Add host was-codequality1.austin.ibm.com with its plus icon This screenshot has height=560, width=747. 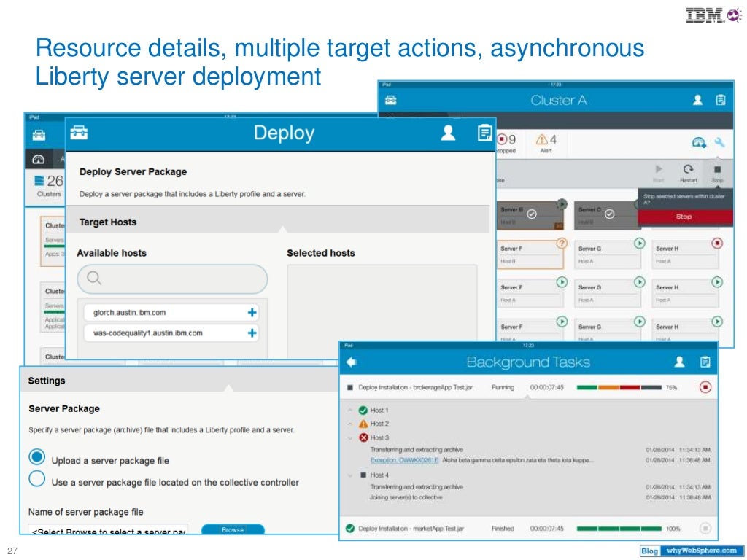252,332
